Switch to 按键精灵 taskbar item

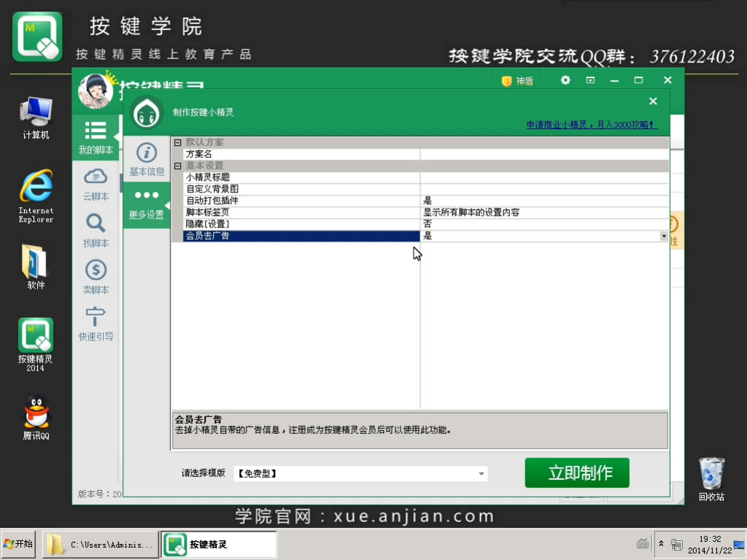tap(219, 544)
